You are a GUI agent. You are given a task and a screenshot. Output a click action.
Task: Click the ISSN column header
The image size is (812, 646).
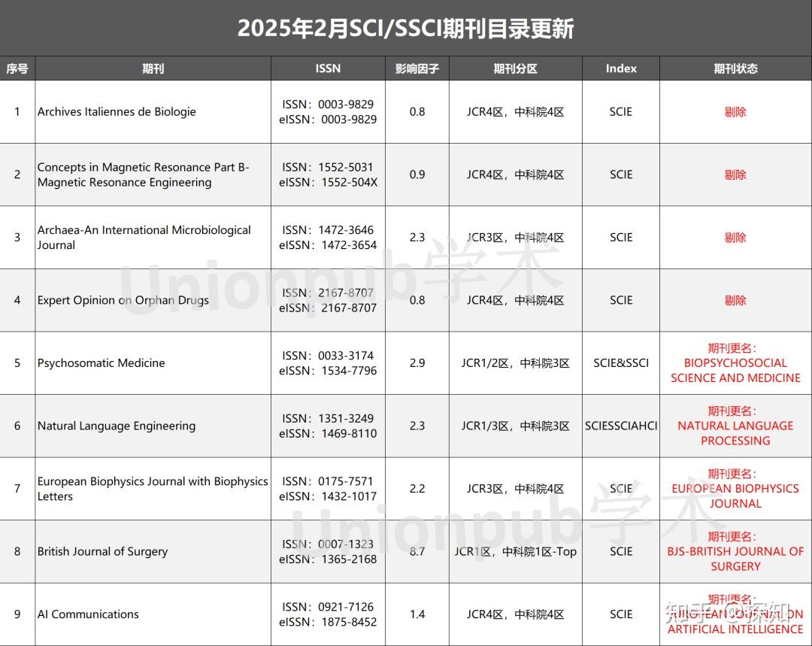tap(328, 68)
